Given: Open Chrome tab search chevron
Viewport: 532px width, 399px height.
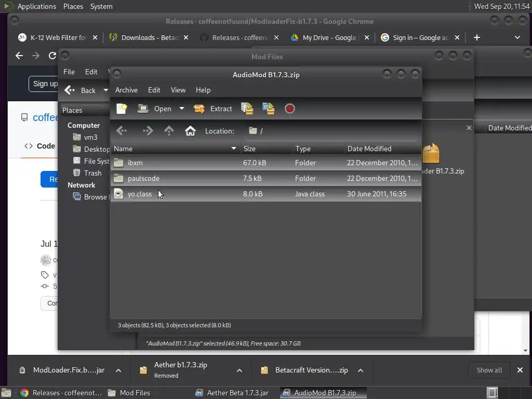Looking at the screenshot, I should (x=517, y=37).
